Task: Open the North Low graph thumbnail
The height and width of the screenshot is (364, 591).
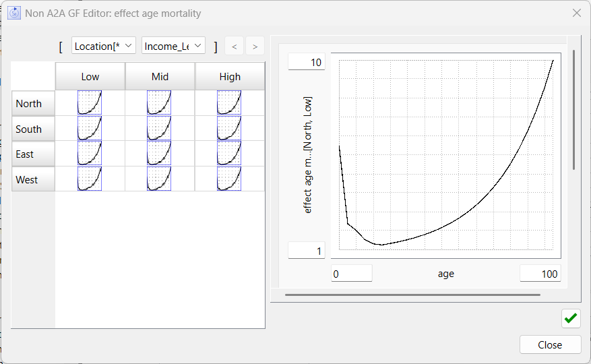Action: [90, 102]
